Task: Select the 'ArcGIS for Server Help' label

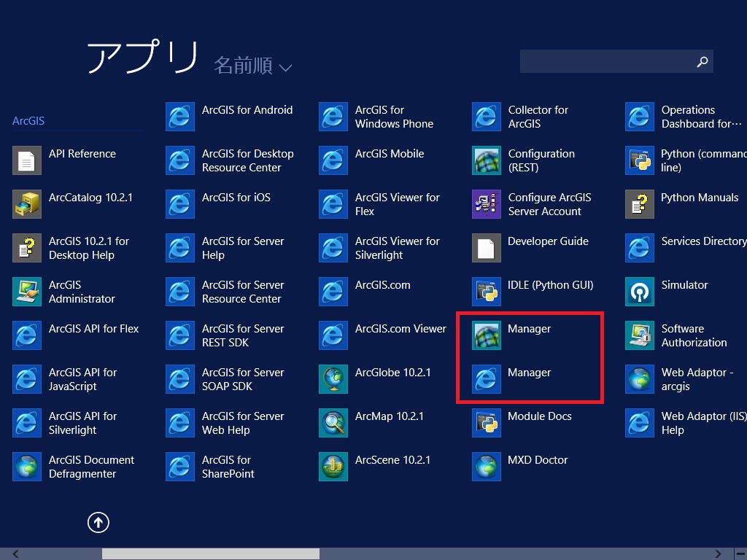Action: (x=243, y=248)
